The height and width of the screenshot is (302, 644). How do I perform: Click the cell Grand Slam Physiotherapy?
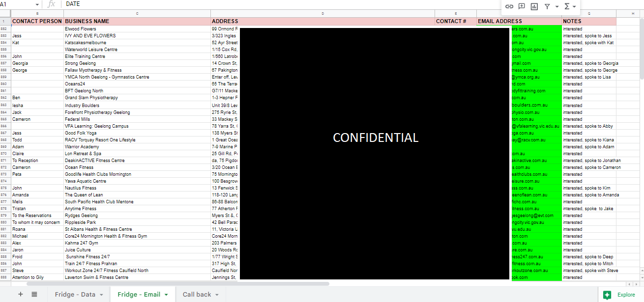pyautogui.click(x=137, y=98)
